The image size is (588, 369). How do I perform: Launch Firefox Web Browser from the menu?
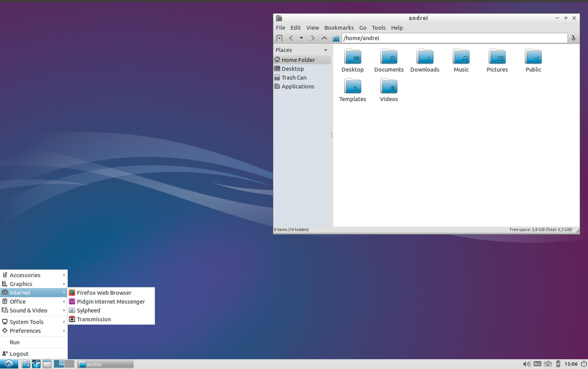104,293
